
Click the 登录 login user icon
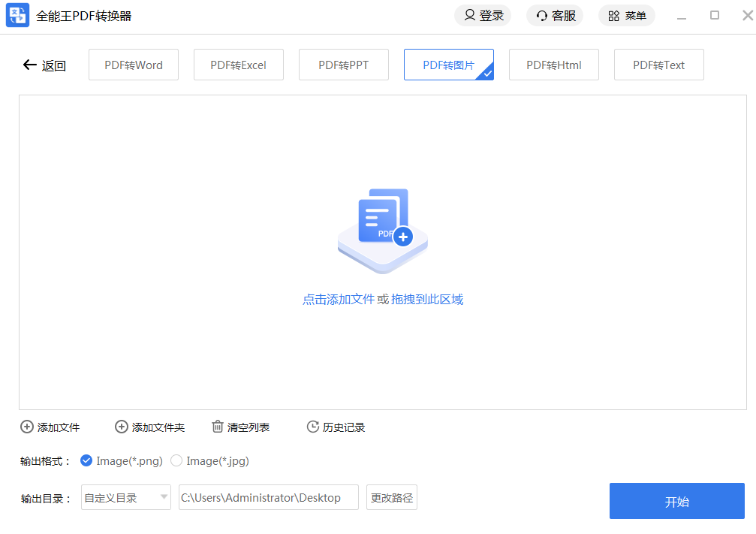tap(470, 16)
